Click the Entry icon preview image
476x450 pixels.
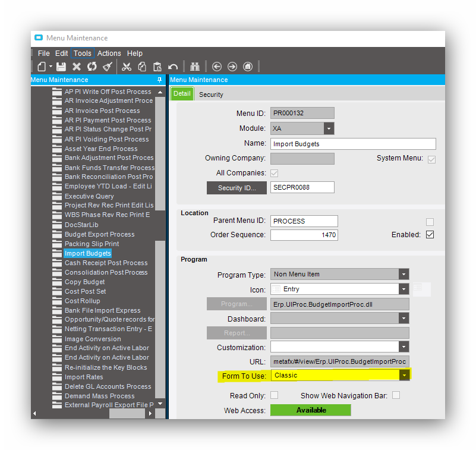click(x=422, y=289)
